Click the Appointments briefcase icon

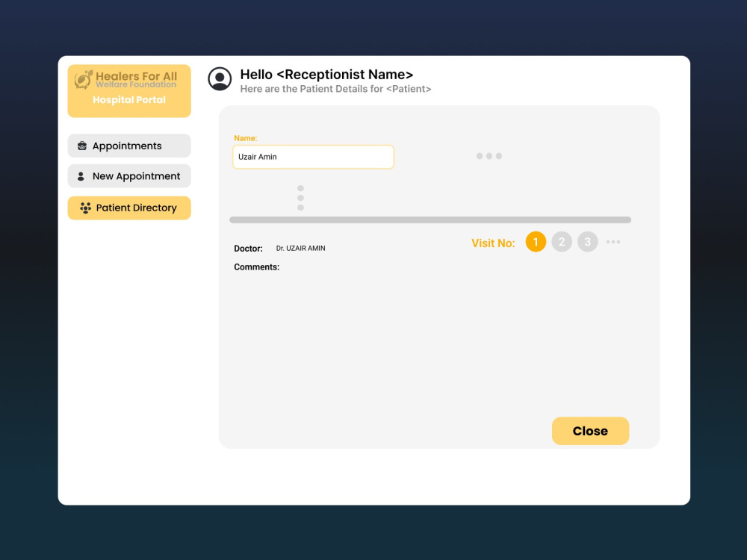(82, 146)
